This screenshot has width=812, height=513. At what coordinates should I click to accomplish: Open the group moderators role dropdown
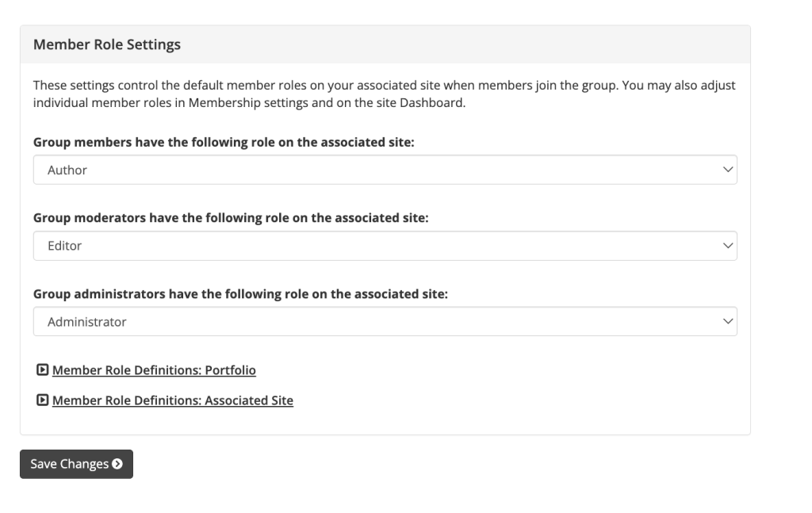[x=385, y=246]
